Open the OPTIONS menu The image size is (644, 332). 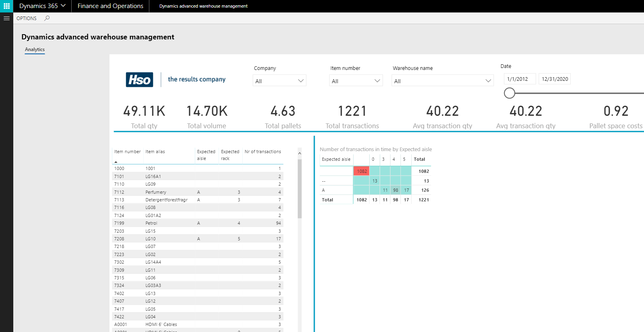pyautogui.click(x=27, y=18)
